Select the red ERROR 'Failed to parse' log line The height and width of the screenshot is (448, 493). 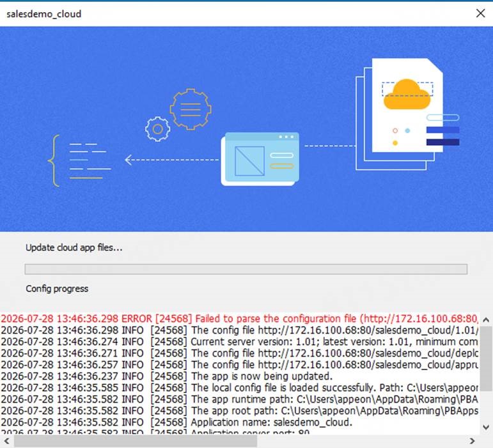pyautogui.click(x=240, y=319)
